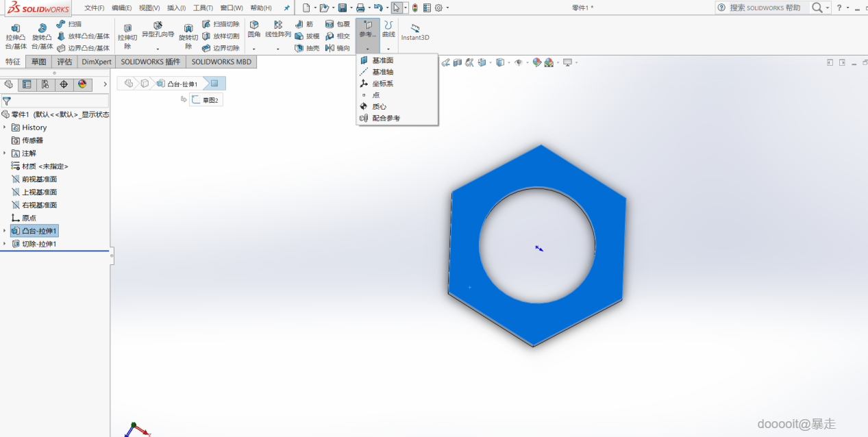Open dropdown arrow under 线性阵列
Viewport: 868px width, 437px height.
[278, 49]
